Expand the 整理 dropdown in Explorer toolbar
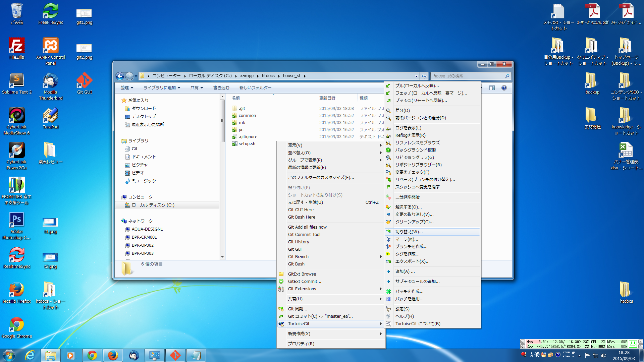644x362 pixels. pos(127,88)
